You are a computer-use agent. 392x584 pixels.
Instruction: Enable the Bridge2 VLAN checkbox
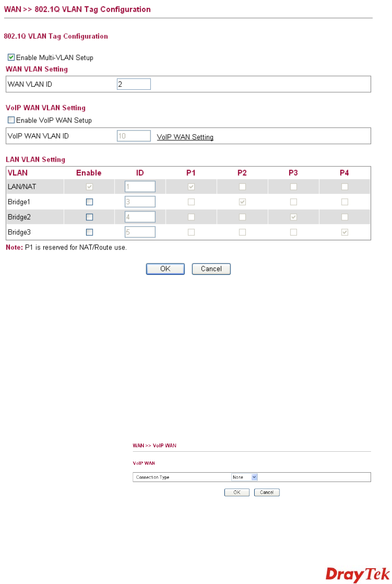(x=89, y=217)
